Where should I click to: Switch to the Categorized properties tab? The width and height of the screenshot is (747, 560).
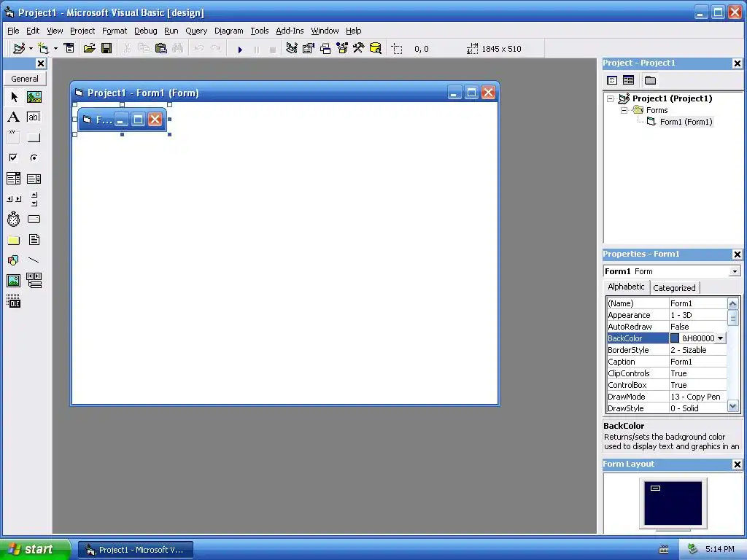(674, 287)
